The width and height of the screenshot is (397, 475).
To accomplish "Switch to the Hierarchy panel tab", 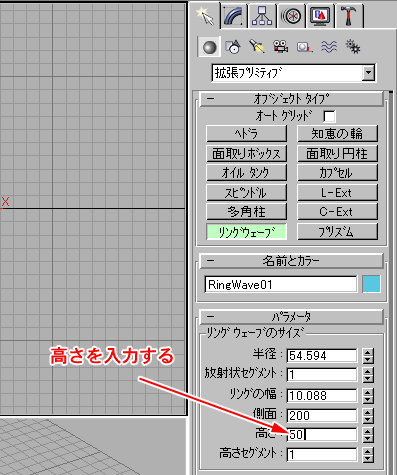I will tap(262, 15).
